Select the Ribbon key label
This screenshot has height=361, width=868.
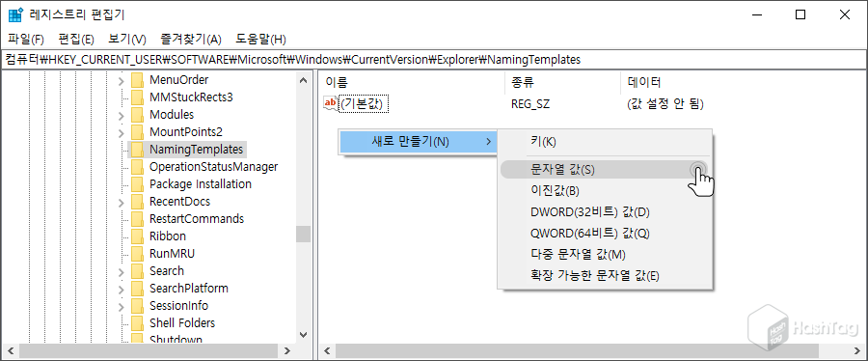(168, 236)
